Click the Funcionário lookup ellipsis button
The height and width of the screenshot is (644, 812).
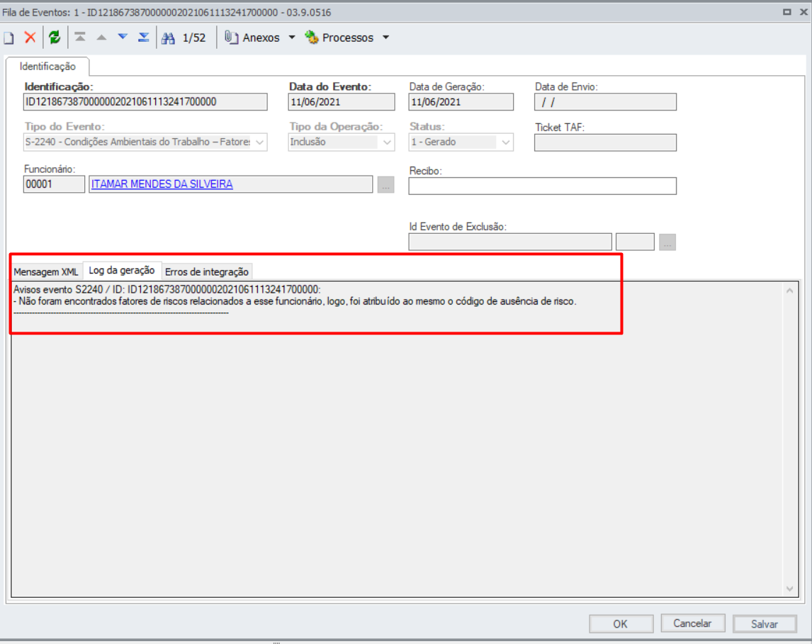point(385,185)
